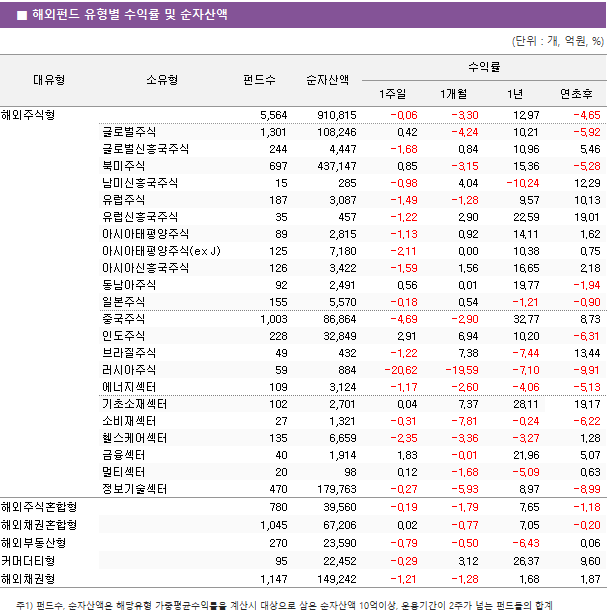Screen dimensions: 610x613
Task: Select the '유럽신흥국주식' row label
Action: click(140, 217)
